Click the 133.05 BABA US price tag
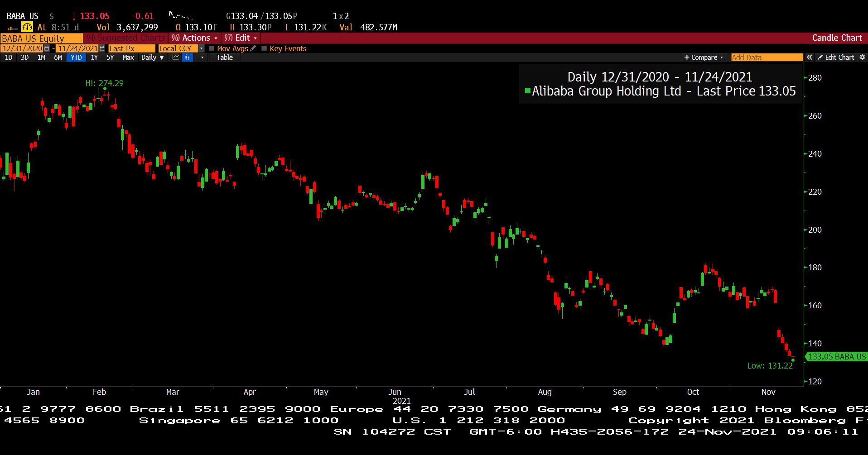The width and height of the screenshot is (868, 455). [x=837, y=357]
